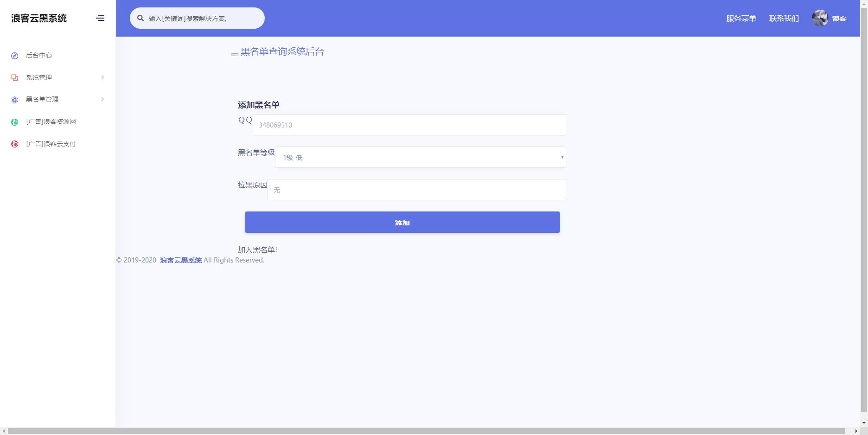This screenshot has height=435, width=868.
Task: Click the green globe icon beside 浪客资源网
Action: [x=13, y=122]
